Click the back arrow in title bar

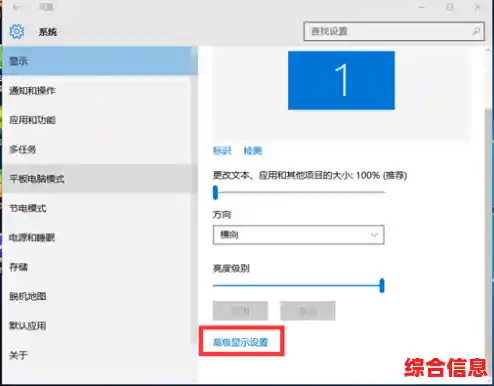[x=17, y=7]
